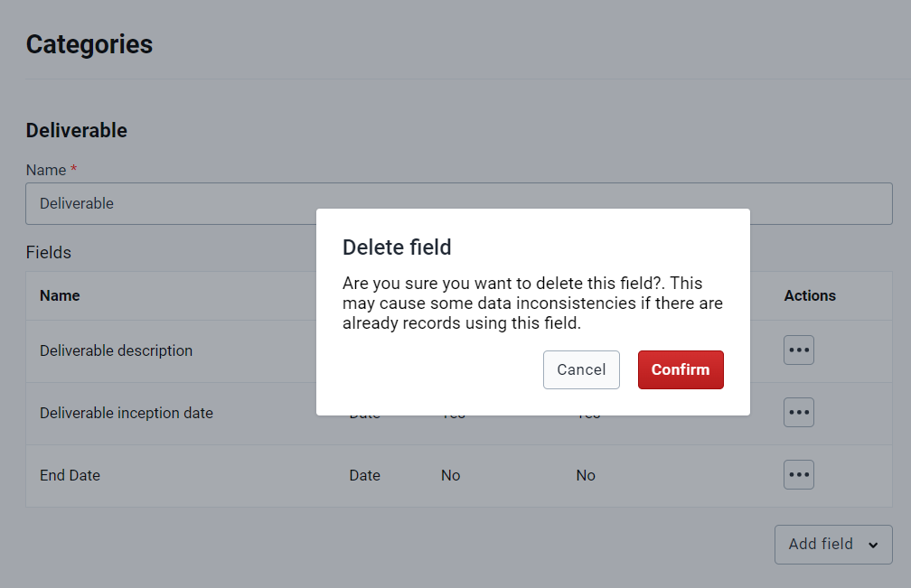Viewport: 911px width, 588px height.
Task: Click the Delete field dialog title
Action: [397, 247]
